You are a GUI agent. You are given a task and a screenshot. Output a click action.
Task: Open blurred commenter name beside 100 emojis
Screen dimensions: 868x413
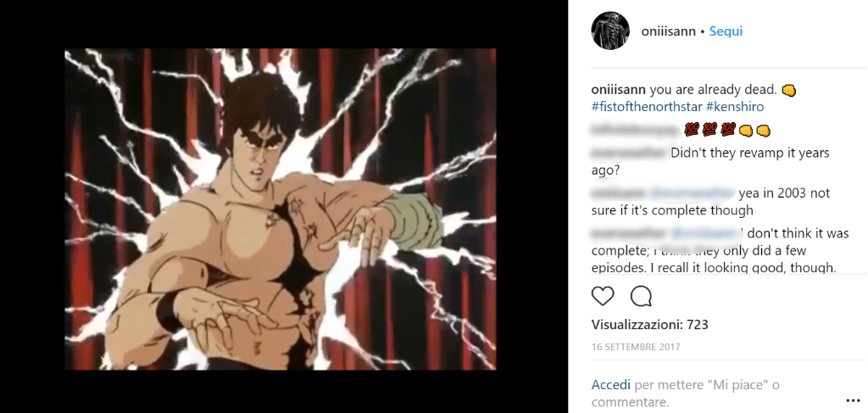coord(635,130)
